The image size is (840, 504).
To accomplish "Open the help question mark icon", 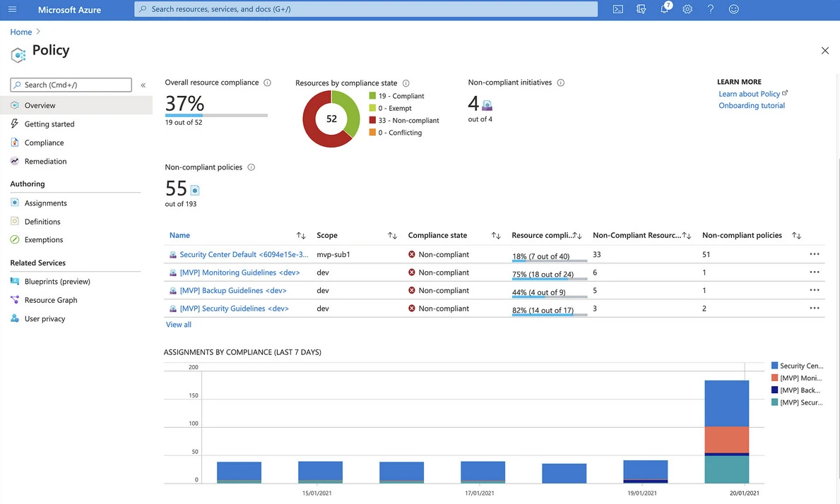I will 710,9.
